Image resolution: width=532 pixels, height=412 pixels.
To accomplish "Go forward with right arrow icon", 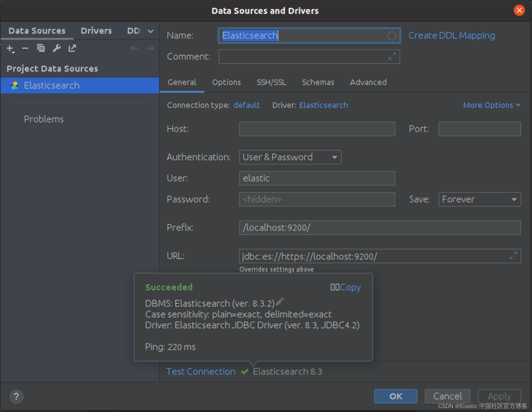I will 150,48.
